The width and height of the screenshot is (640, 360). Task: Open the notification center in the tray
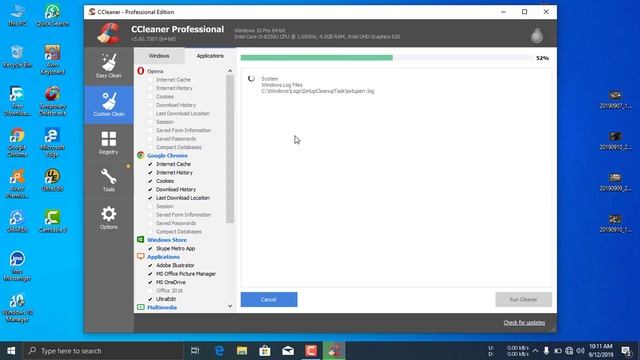pos(626,351)
